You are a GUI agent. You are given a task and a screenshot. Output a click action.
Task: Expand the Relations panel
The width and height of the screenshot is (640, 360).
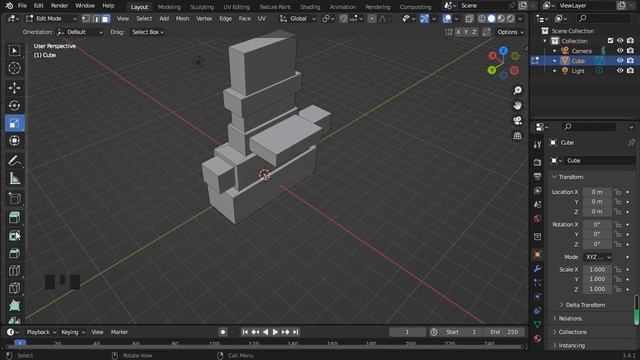point(570,318)
